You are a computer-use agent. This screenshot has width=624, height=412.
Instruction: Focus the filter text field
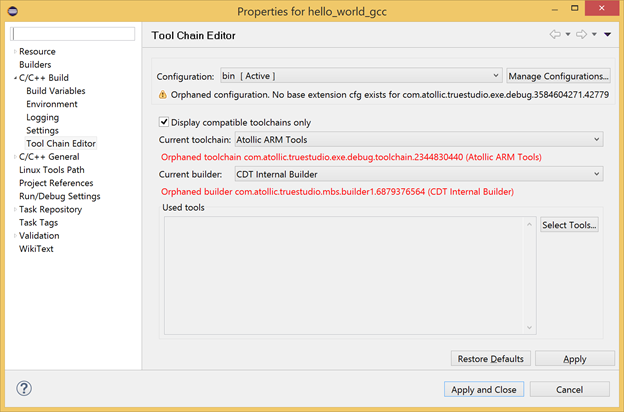tap(72, 34)
